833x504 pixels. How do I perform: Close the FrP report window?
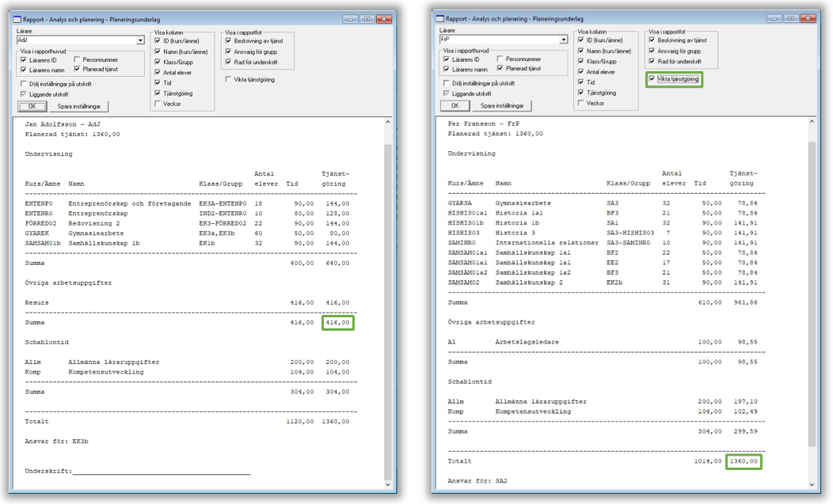coord(808,18)
